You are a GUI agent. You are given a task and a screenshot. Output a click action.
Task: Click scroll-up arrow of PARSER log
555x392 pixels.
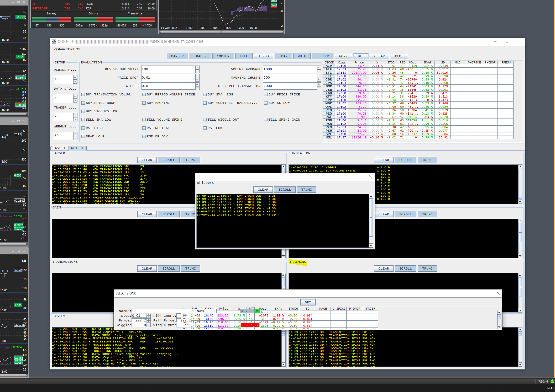[283, 167]
